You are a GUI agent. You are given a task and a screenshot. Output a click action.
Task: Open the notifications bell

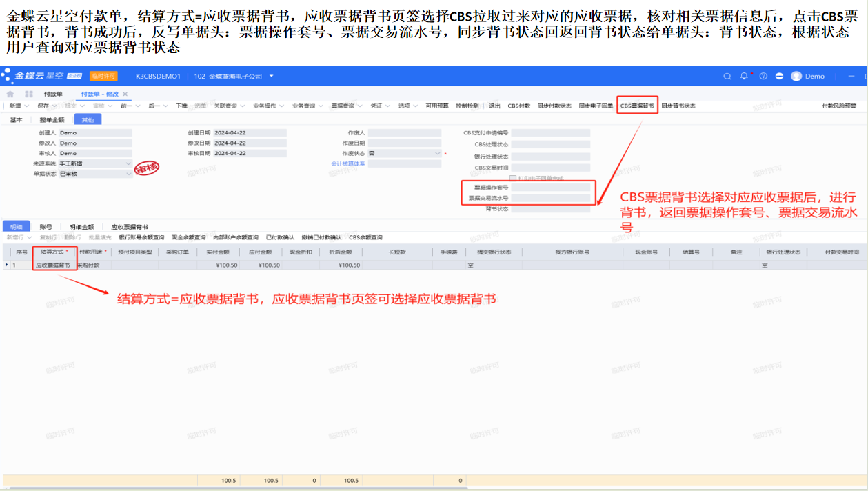(x=744, y=76)
